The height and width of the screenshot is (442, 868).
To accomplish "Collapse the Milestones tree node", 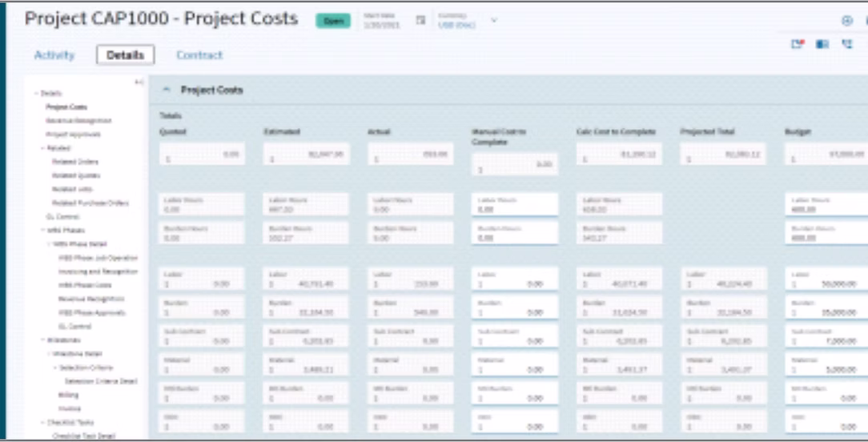I will [43, 340].
